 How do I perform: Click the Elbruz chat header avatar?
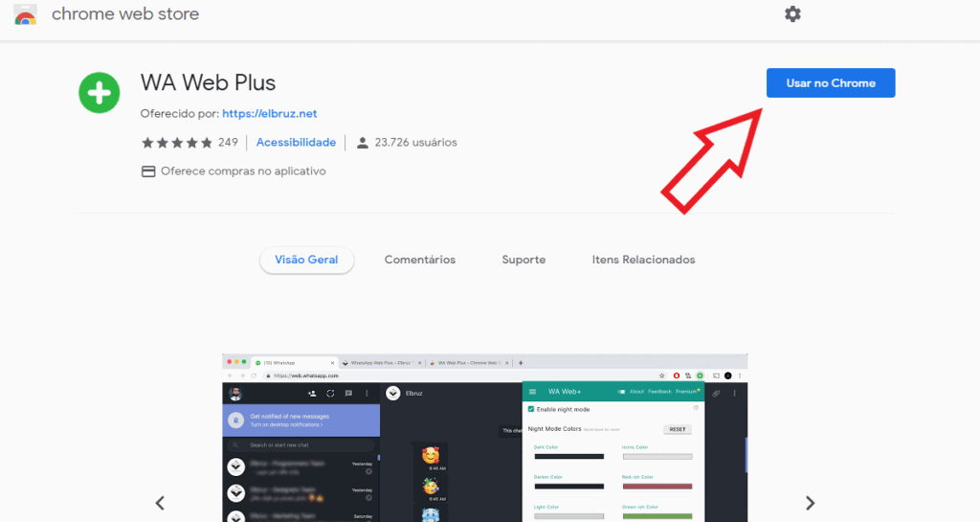tap(393, 394)
